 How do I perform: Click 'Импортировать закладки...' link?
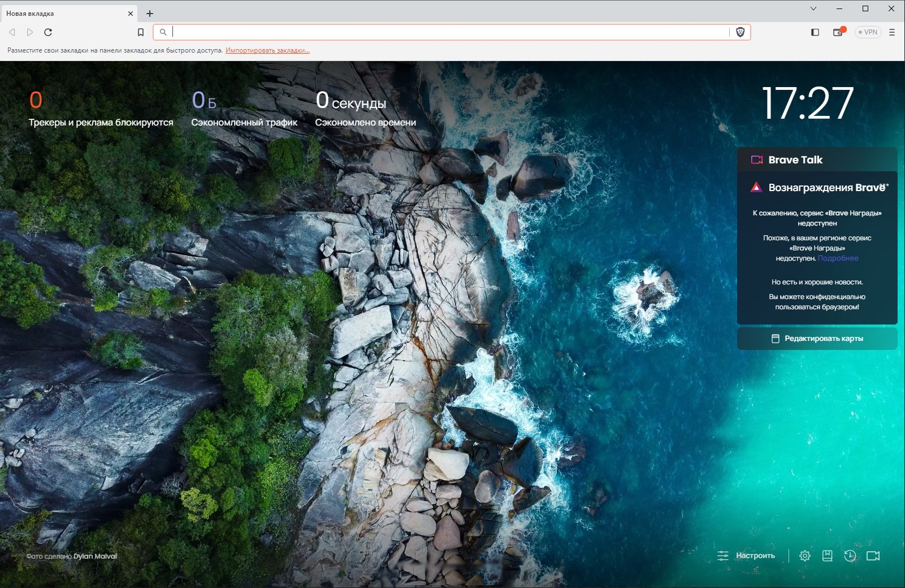pos(267,50)
